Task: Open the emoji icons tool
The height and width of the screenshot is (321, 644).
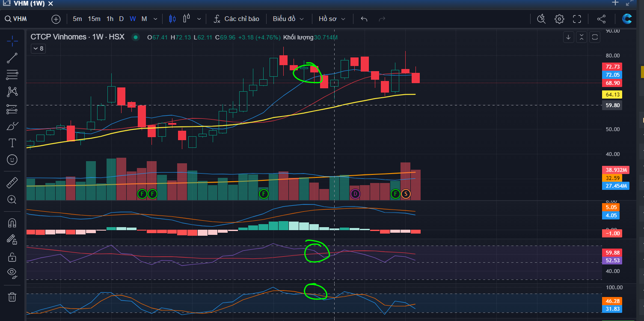Action: 12,160
